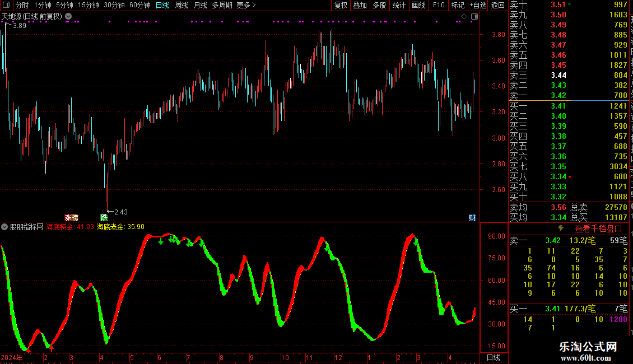Click the 天地源(日线.前复权) chart title
Image resolution: width=633 pixels, height=364 pixels.
(32, 17)
